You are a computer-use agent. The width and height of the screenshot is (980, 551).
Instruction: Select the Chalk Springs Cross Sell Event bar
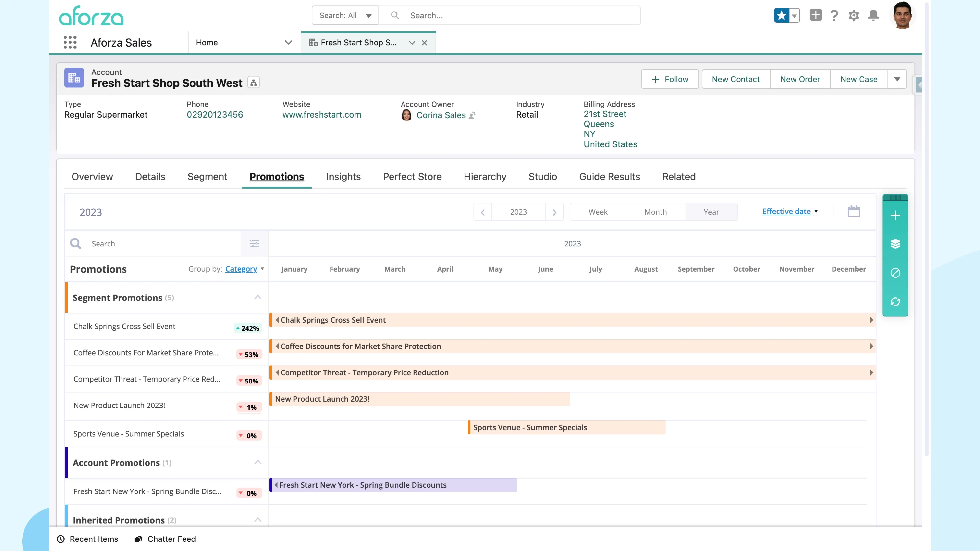click(573, 320)
